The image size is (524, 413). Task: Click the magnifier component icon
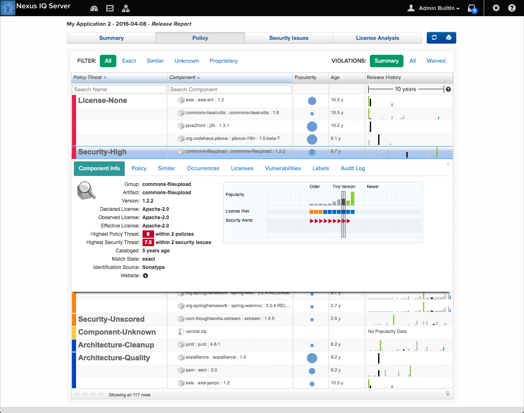86,190
